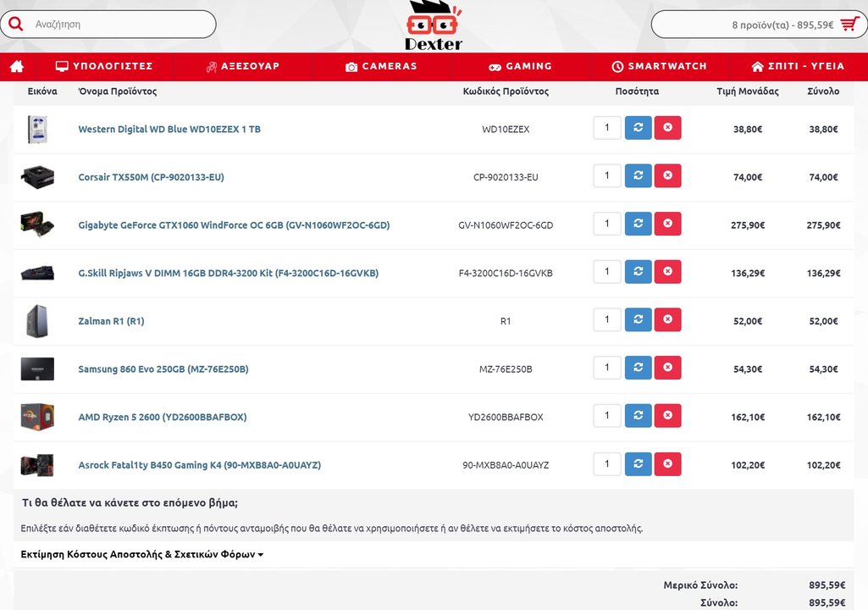Click the Gigabyte graphics card thumbnail
868x610 pixels.
(x=37, y=225)
